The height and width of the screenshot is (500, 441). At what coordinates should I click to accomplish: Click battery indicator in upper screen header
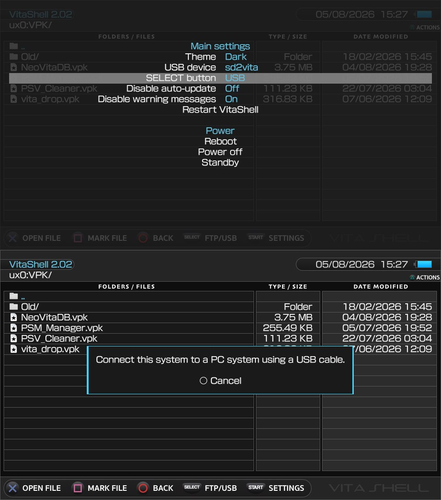(x=424, y=14)
